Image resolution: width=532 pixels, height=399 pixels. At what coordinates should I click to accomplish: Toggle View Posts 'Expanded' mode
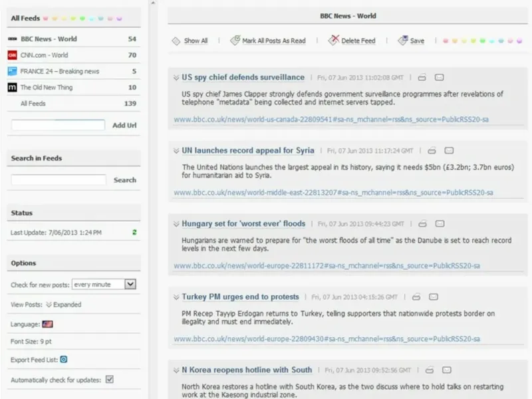point(64,305)
